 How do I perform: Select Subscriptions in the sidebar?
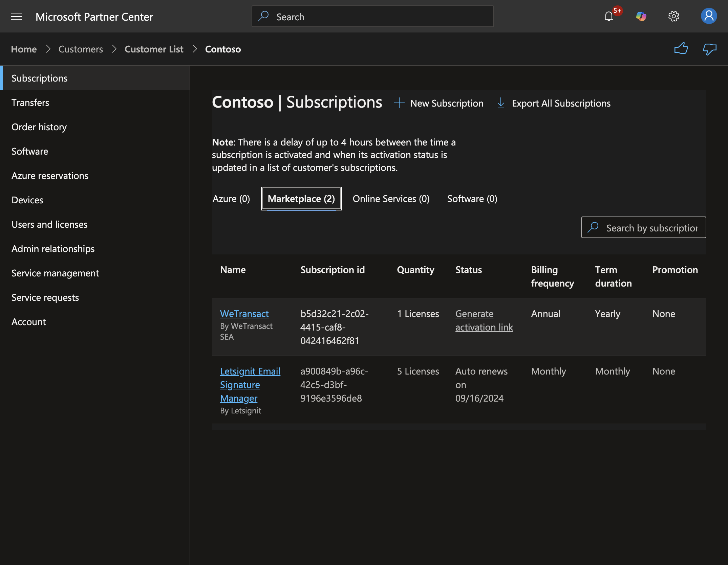point(95,78)
